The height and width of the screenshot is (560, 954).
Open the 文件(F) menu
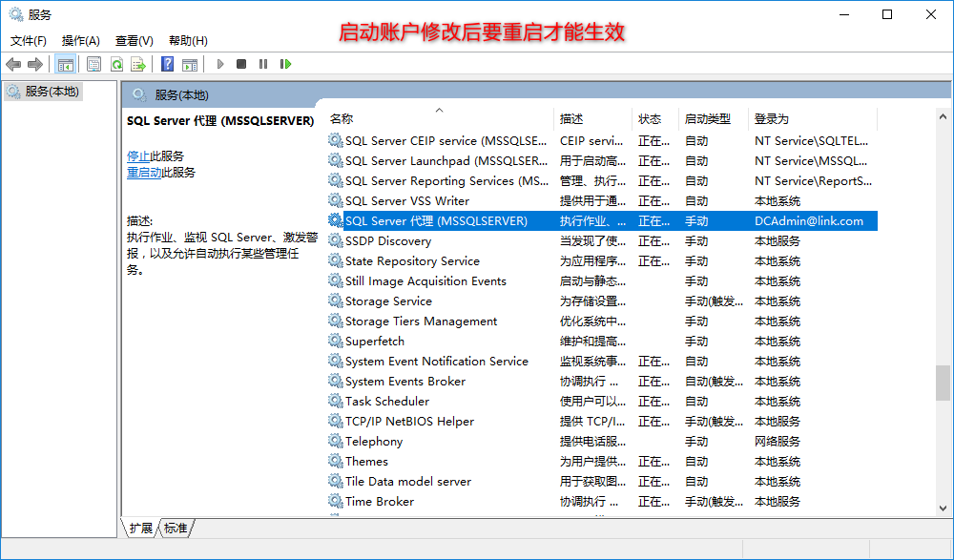tap(28, 41)
